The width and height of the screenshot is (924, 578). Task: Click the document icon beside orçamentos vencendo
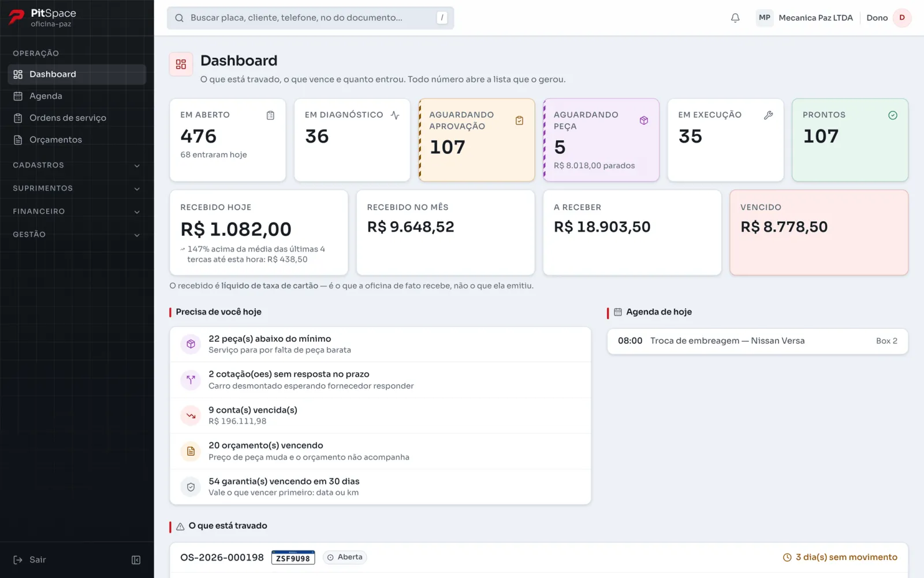click(x=191, y=451)
